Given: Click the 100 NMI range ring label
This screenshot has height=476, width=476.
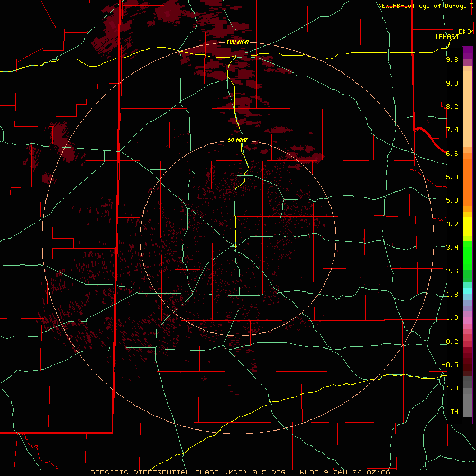Looking at the screenshot, I should click(237, 42).
